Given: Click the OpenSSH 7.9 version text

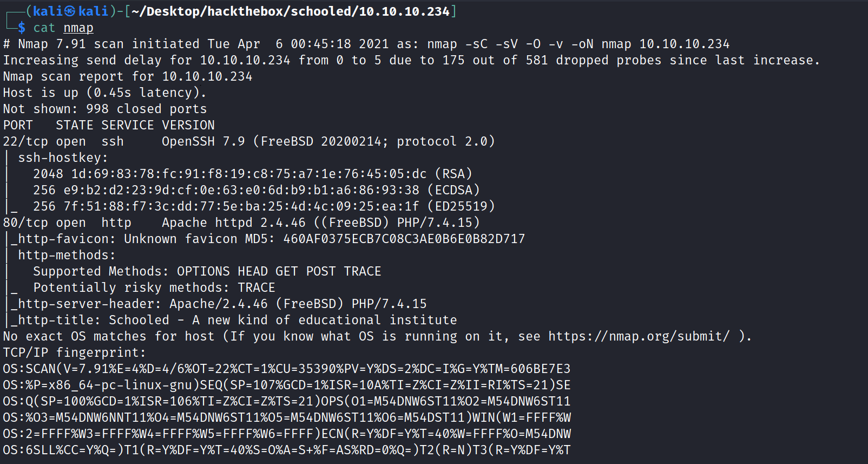Looking at the screenshot, I should tap(203, 141).
